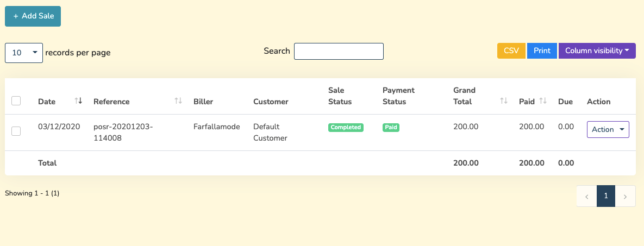This screenshot has height=246, width=644.
Task: Open the records per page dropdown
Action: click(24, 53)
